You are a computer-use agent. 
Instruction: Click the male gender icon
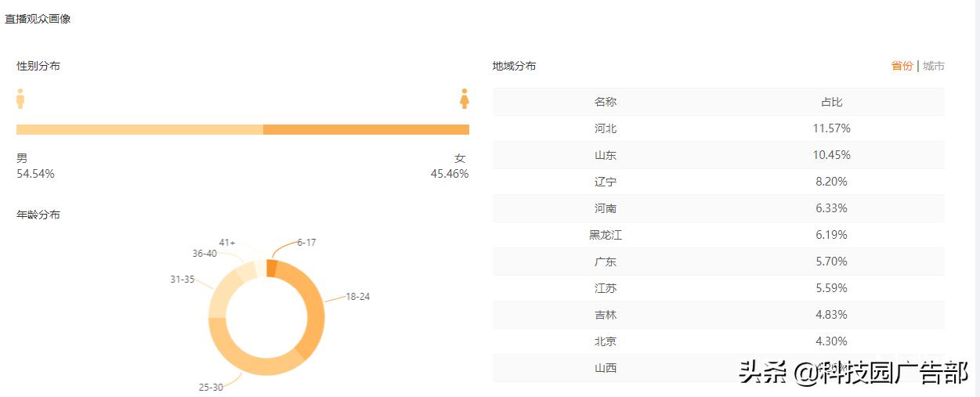point(20,99)
